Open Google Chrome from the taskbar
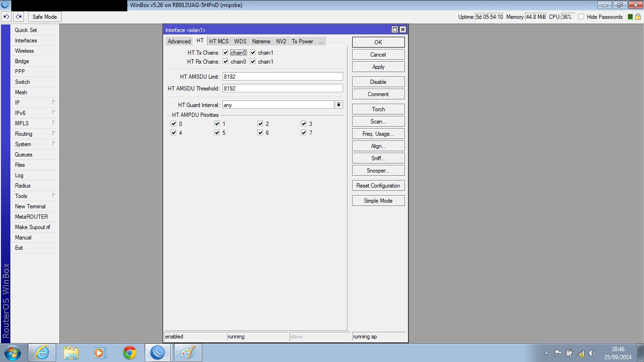Screen dimensions: 644x362 (129, 353)
